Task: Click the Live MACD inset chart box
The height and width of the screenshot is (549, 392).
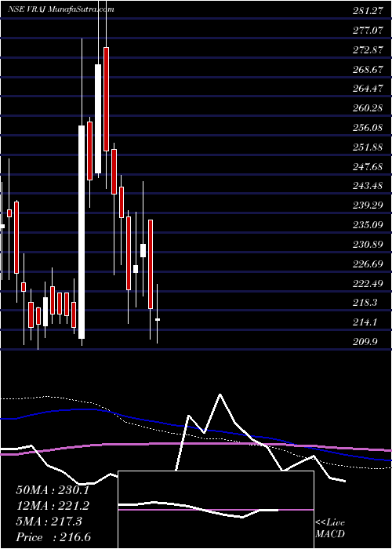Action: [x=216, y=510]
